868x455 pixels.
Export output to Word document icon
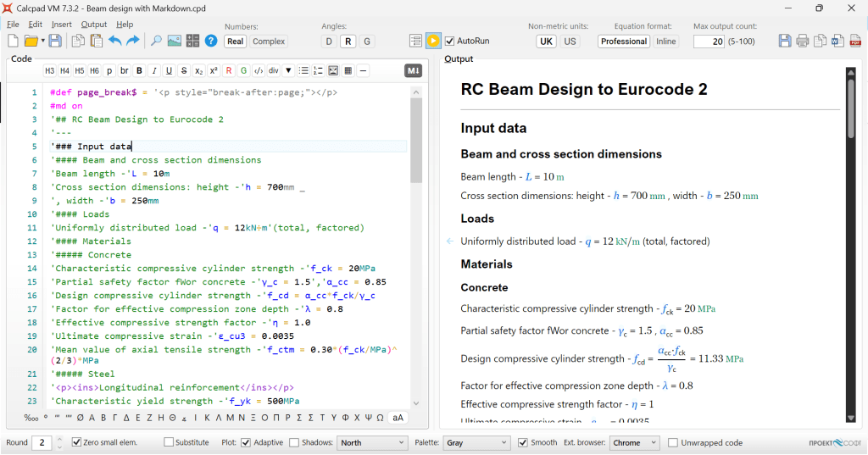pyautogui.click(x=837, y=41)
